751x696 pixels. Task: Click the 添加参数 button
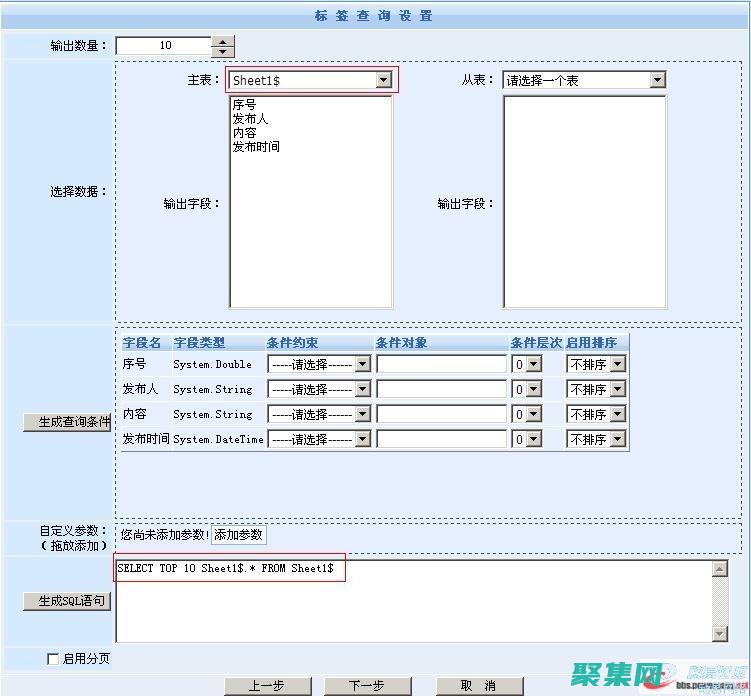(238, 535)
